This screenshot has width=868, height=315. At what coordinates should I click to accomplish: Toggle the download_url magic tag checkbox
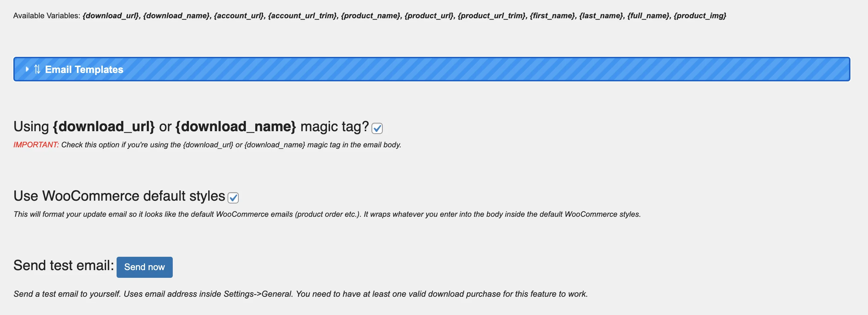[377, 128]
